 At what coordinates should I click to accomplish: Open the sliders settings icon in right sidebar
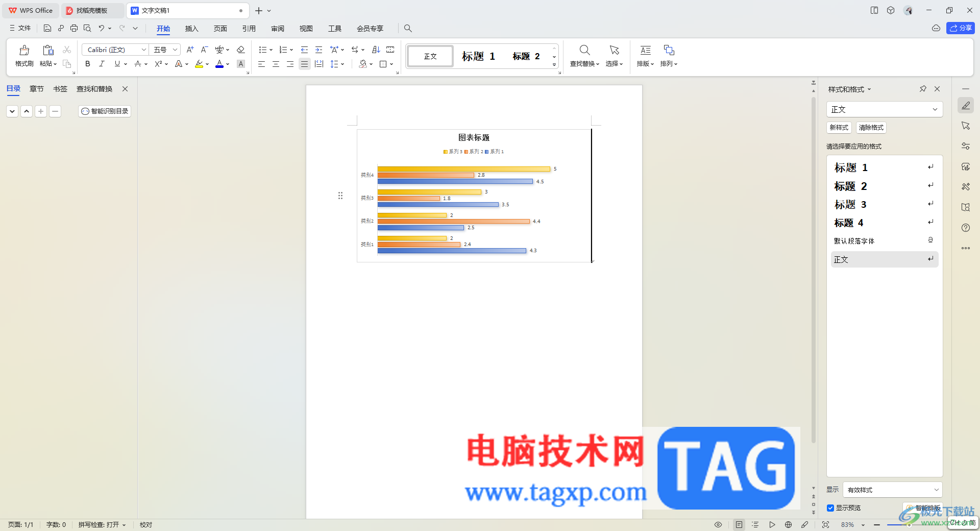point(966,146)
